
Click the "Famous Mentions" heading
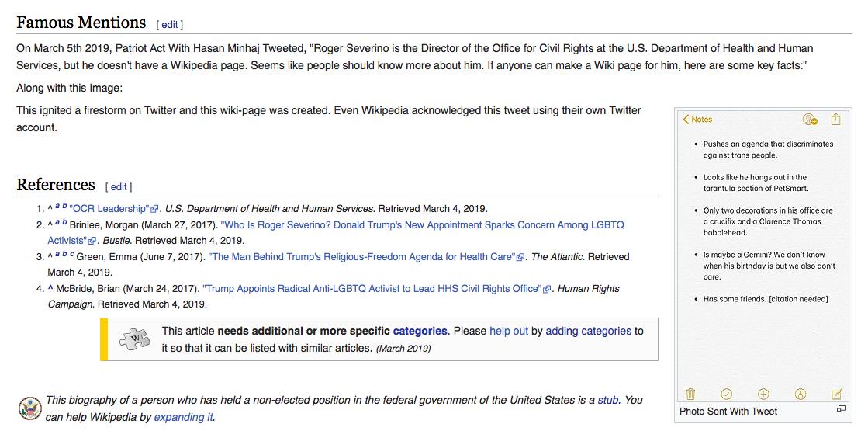(x=81, y=23)
